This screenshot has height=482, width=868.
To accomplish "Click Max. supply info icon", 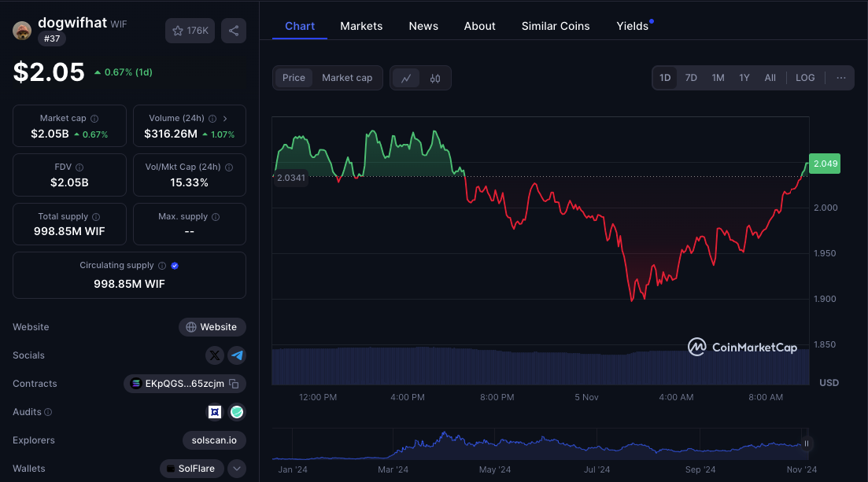I will 216,217.
